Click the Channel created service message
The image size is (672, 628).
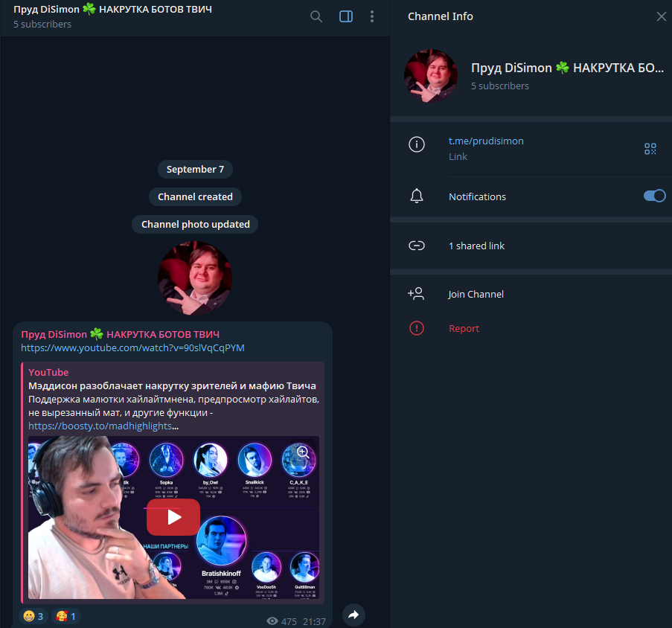coord(195,196)
